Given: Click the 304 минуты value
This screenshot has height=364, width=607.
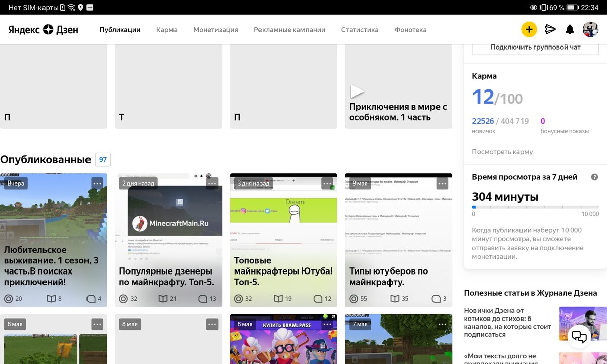Looking at the screenshot, I should tap(505, 197).
